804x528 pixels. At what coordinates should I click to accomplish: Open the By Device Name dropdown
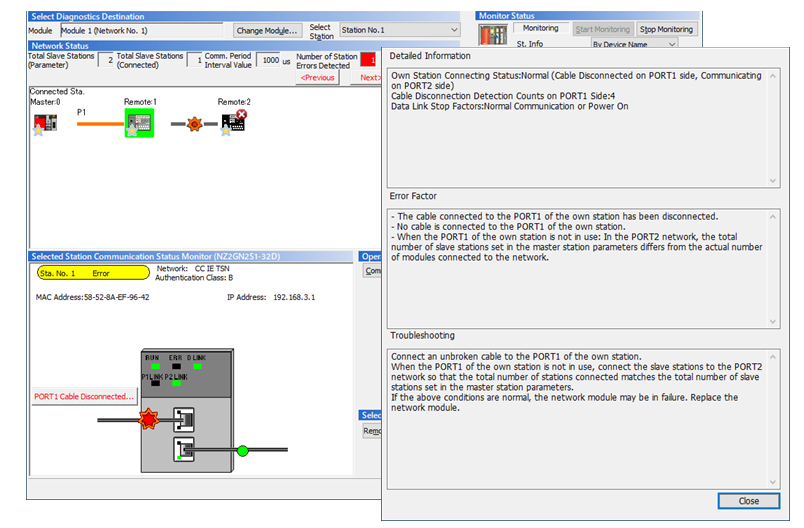634,44
